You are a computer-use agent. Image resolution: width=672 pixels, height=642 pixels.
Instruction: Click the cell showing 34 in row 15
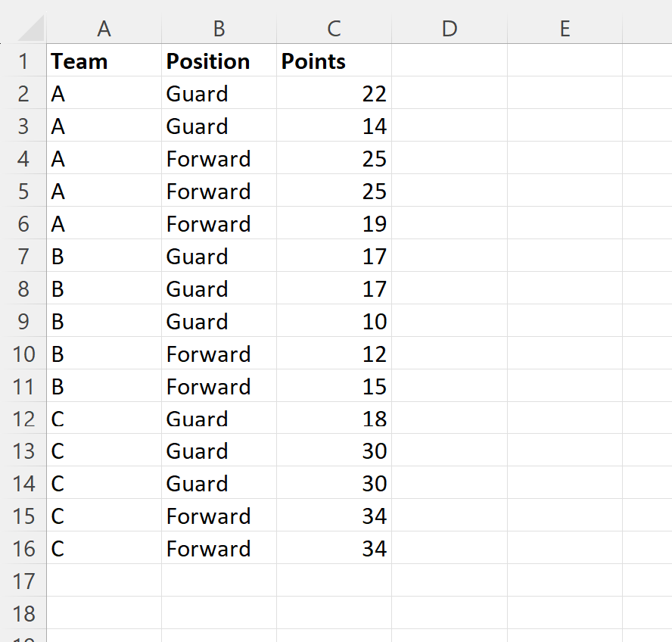click(x=333, y=516)
